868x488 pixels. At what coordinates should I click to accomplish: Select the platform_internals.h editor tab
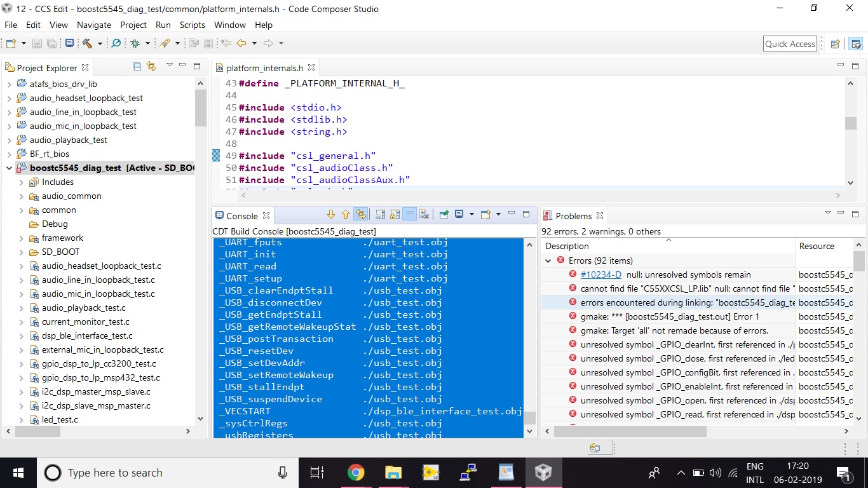pyautogui.click(x=264, y=67)
